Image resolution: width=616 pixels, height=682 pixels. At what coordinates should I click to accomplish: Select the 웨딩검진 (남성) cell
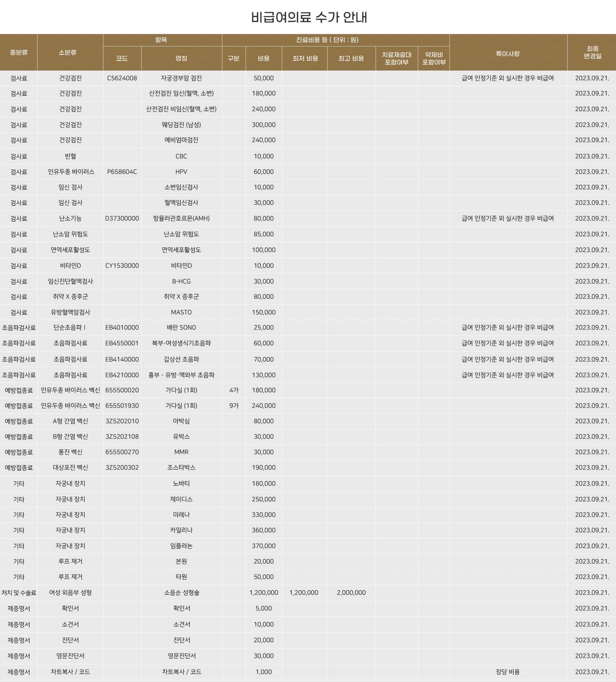[x=181, y=125]
